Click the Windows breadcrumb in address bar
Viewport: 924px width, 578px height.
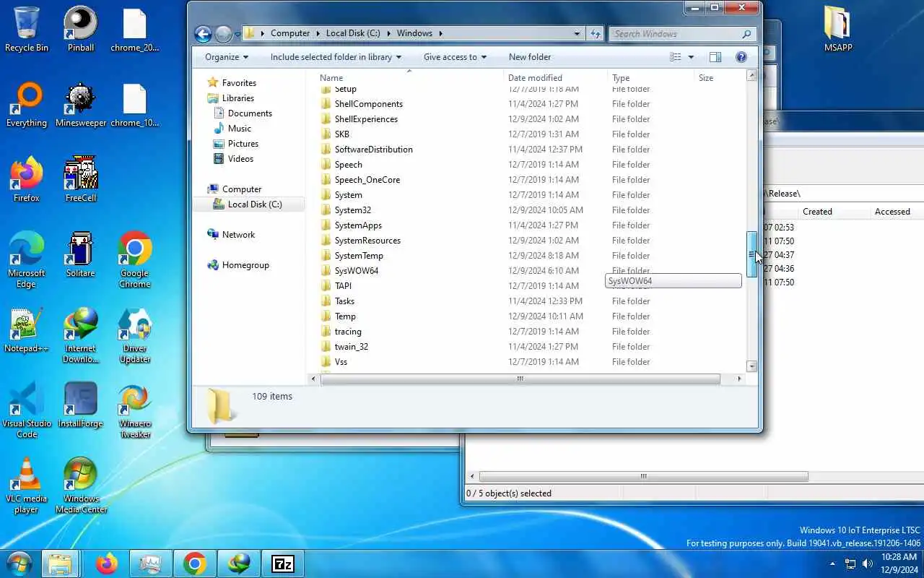click(414, 33)
